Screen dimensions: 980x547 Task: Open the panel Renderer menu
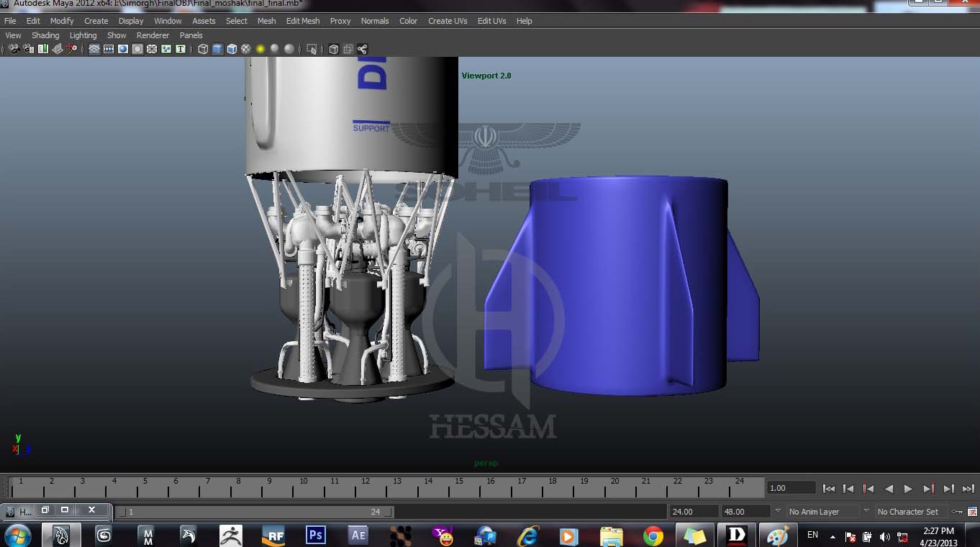[x=153, y=35]
